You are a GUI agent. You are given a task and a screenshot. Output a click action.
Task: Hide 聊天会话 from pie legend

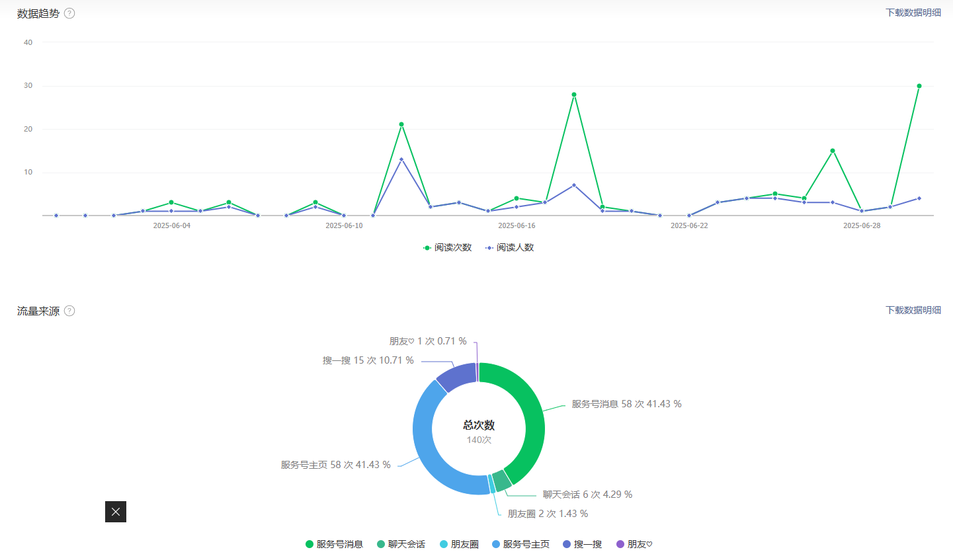tap(401, 544)
